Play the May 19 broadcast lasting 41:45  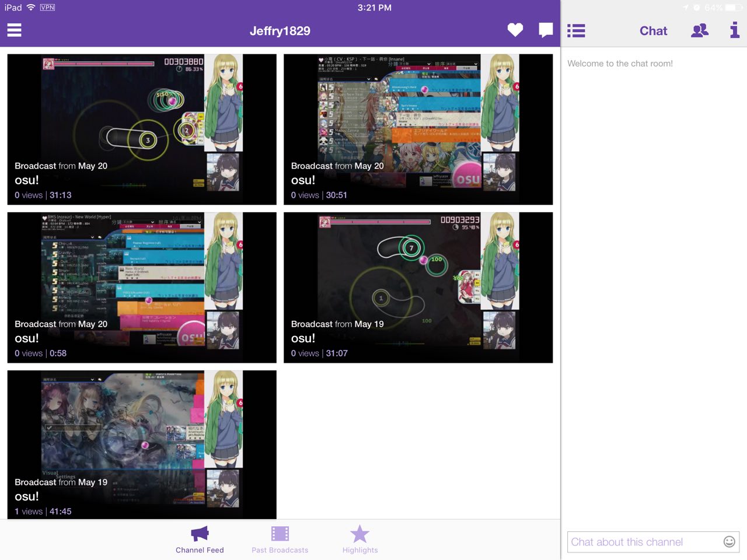click(142, 444)
